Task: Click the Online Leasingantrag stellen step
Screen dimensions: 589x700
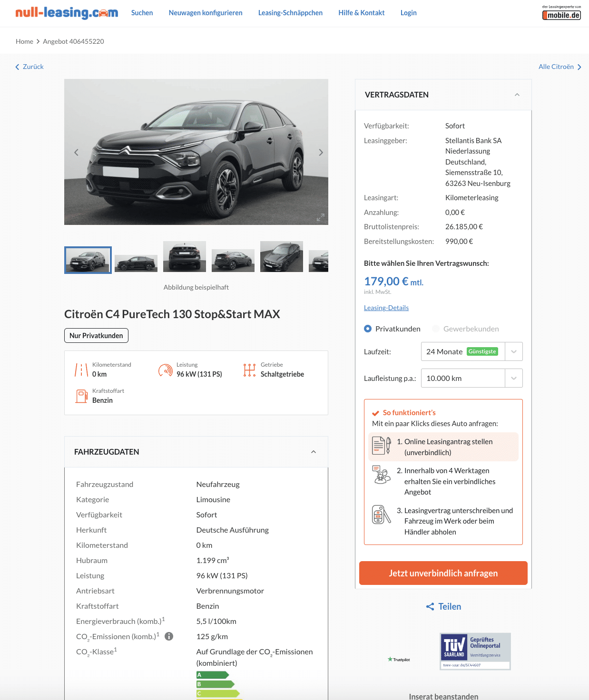Action: click(443, 447)
